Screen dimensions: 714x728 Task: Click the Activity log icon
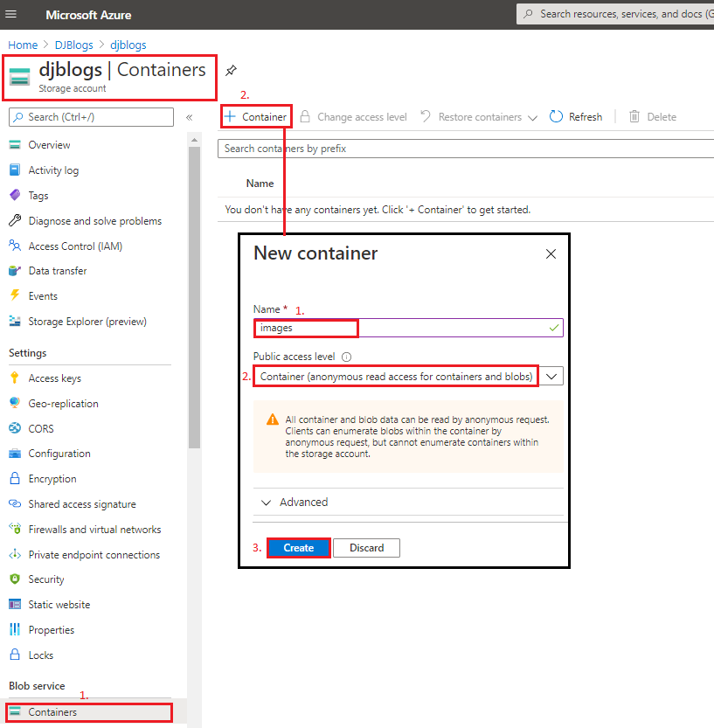(x=15, y=170)
